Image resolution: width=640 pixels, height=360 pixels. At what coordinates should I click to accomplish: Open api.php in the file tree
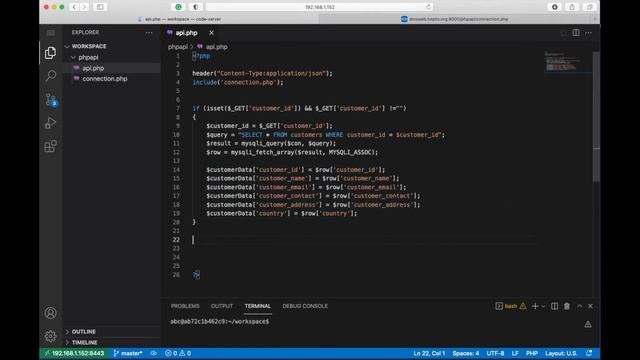coord(93,68)
